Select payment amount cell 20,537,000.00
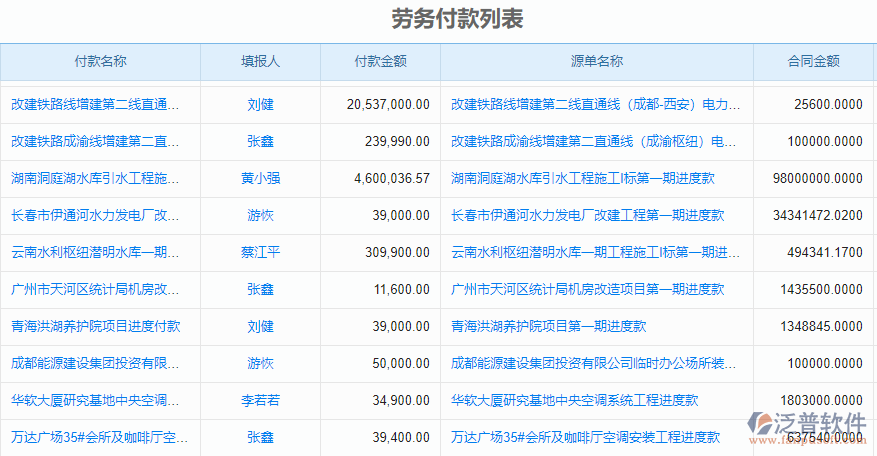The width and height of the screenshot is (877, 456). 388,104
